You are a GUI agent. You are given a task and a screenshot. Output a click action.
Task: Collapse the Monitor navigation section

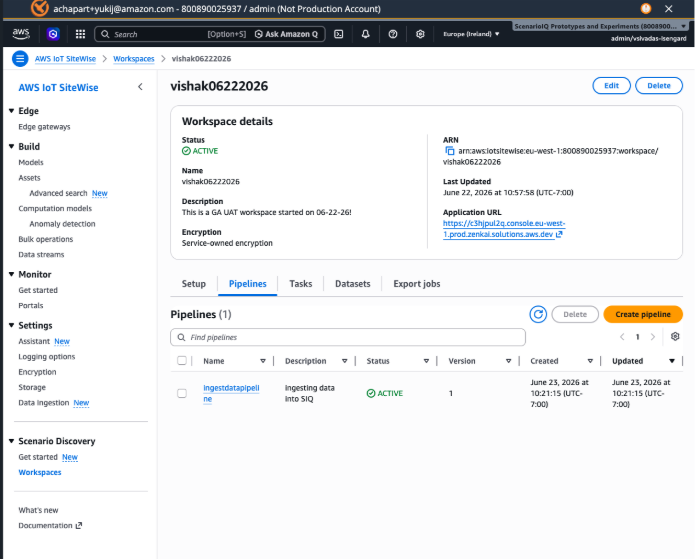tap(12, 274)
